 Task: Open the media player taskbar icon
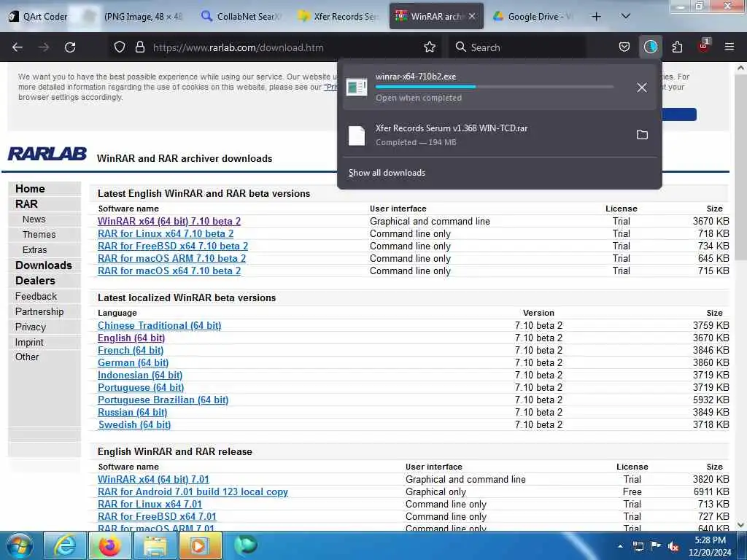click(200, 546)
